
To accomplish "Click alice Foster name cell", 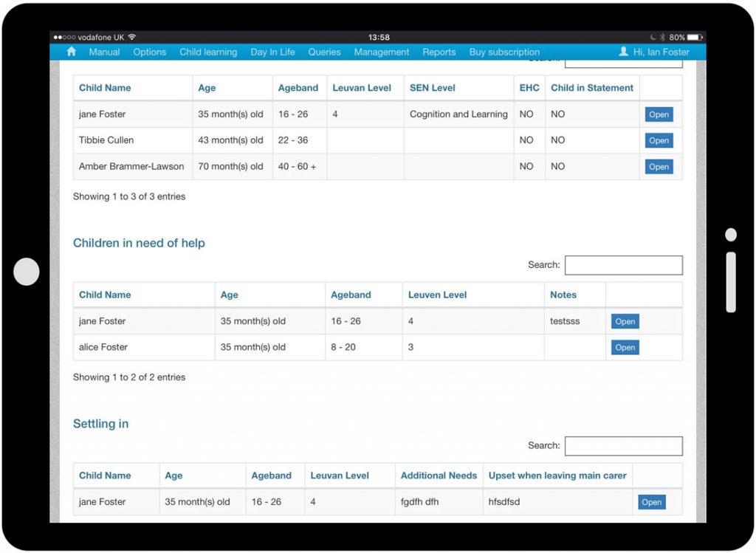I will tap(144, 347).
